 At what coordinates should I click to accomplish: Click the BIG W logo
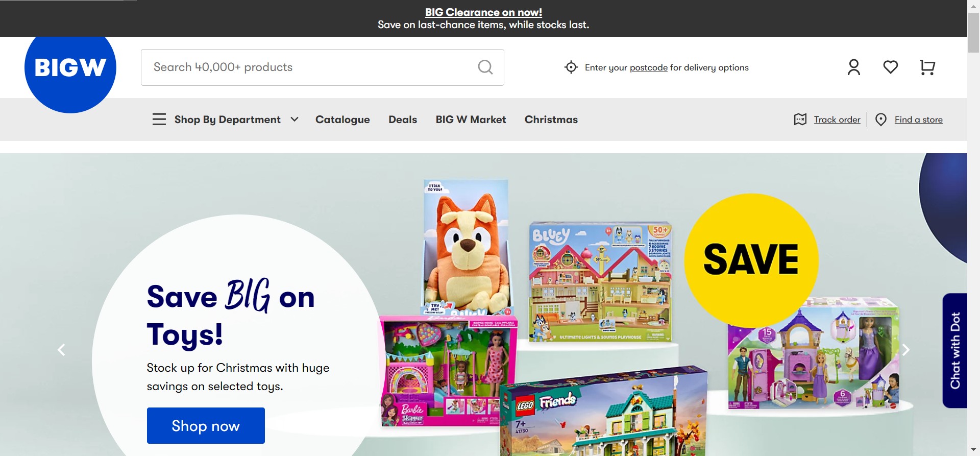(x=70, y=67)
